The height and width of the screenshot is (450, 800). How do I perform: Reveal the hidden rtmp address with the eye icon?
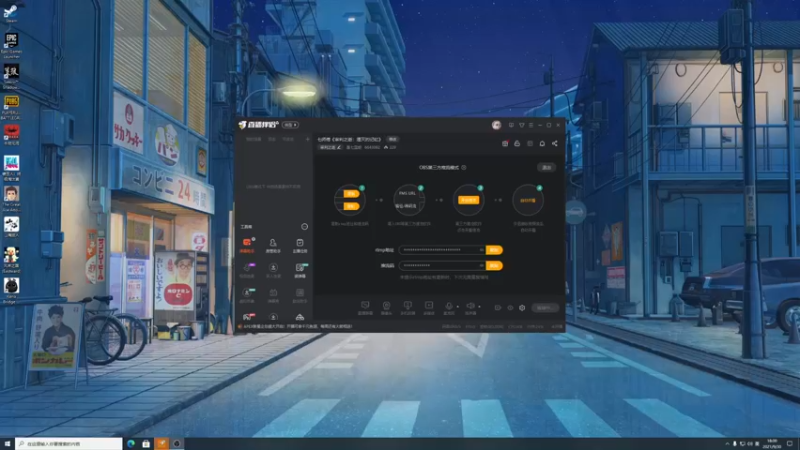tap(481, 250)
